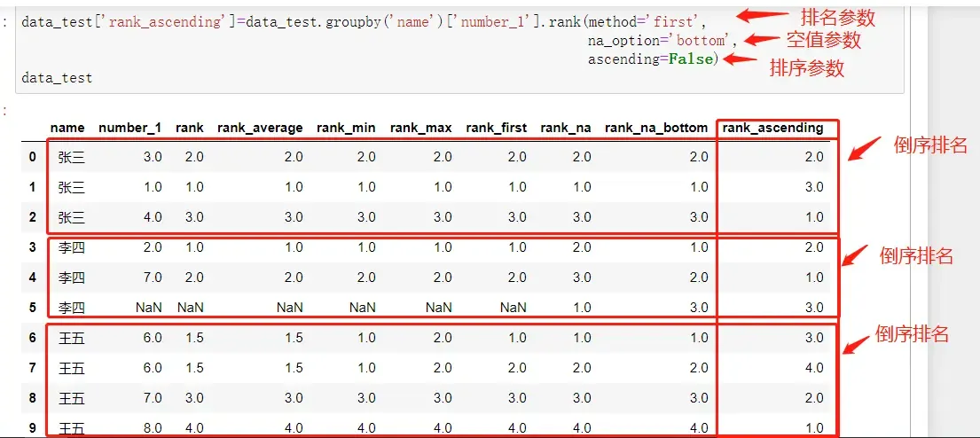The image size is (980, 438).
Task: Click the na_option='bottom' text in code
Action: (x=662, y=40)
